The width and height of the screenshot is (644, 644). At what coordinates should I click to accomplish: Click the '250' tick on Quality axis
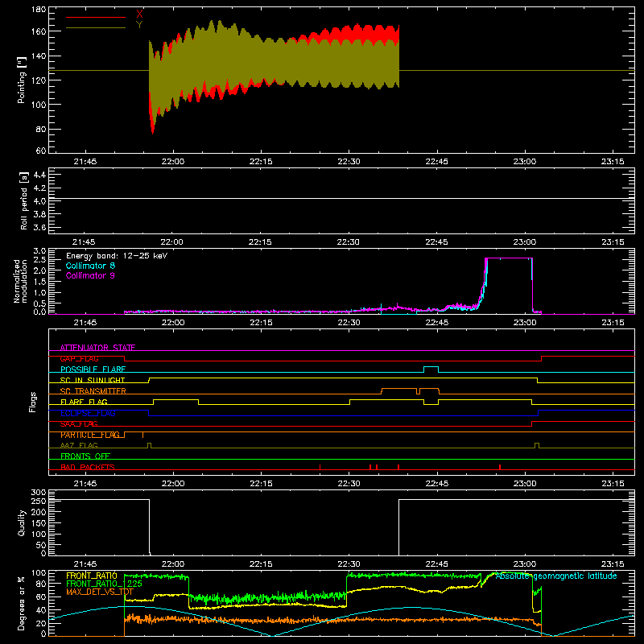click(x=39, y=501)
